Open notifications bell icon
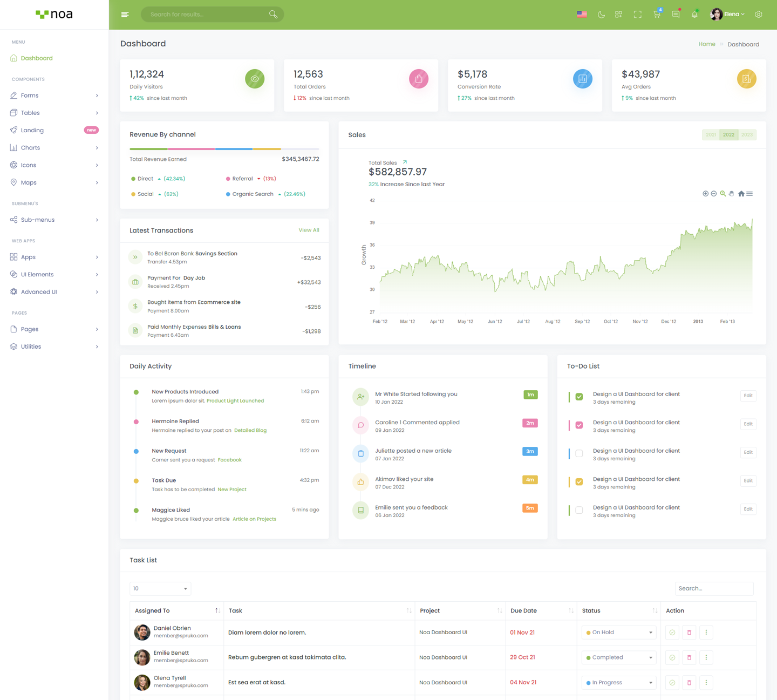The image size is (777, 700). (694, 15)
